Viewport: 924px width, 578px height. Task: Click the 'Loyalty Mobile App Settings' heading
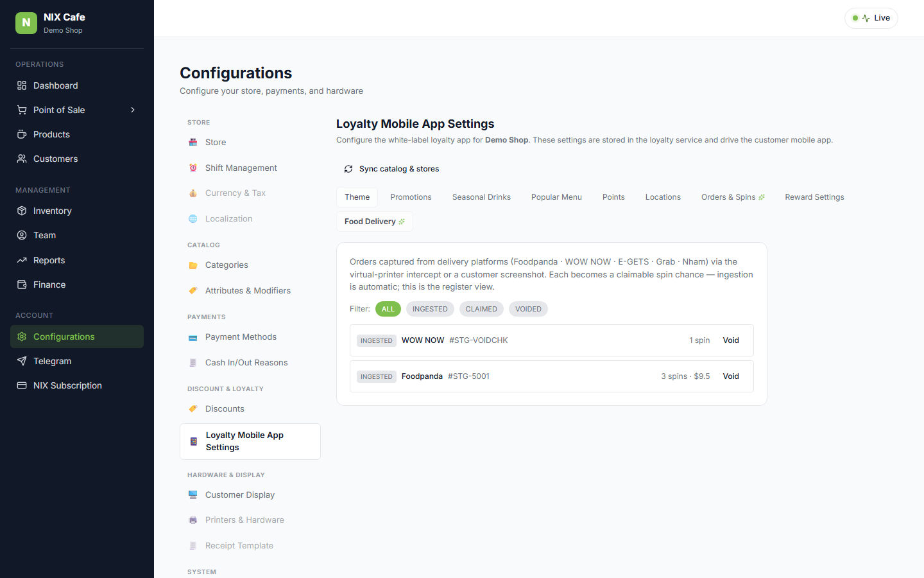pos(415,124)
